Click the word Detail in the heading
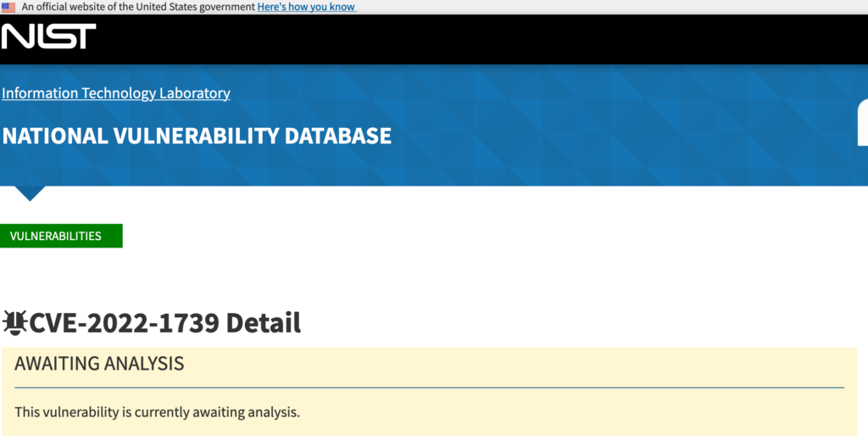Viewport: 868px width, 446px height. (x=264, y=323)
